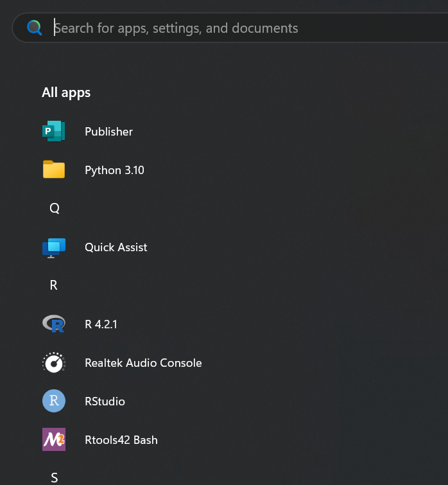Open the Rtools42 Bash text entry
Screen dimensions: 448x485
click(121, 440)
